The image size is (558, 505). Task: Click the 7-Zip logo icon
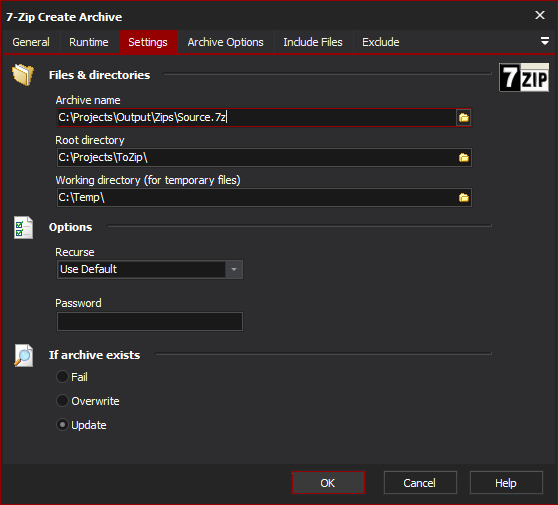point(524,77)
